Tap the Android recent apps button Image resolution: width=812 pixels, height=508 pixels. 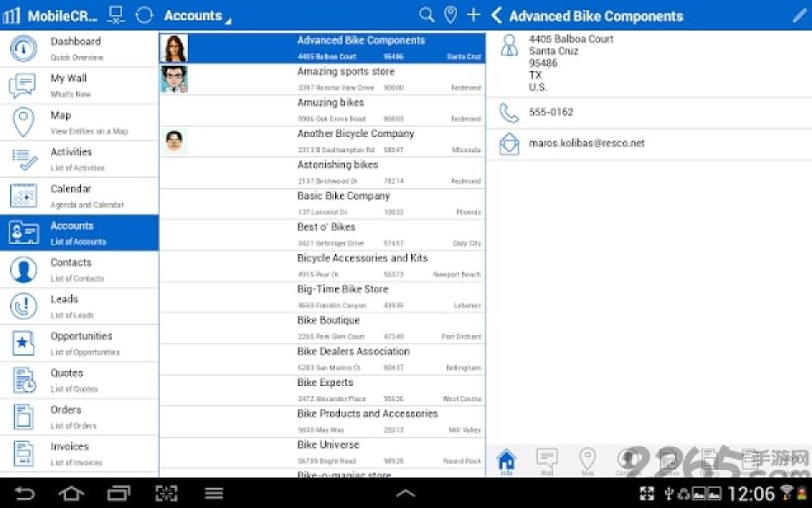pyautogui.click(x=118, y=493)
